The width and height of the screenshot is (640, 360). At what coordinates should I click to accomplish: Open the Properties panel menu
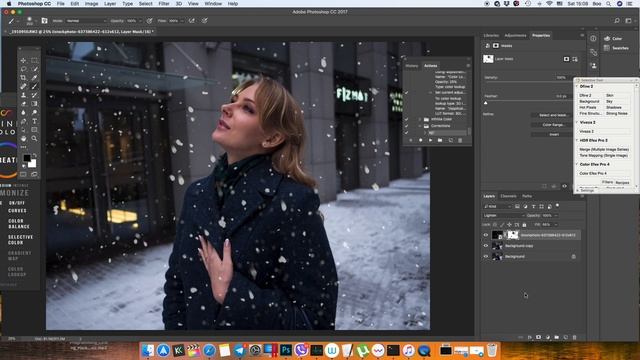coord(582,36)
